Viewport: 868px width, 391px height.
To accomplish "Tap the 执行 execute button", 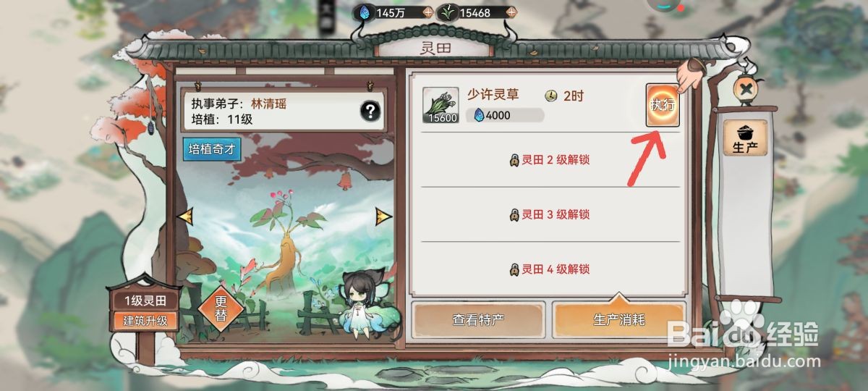I will 663,105.
